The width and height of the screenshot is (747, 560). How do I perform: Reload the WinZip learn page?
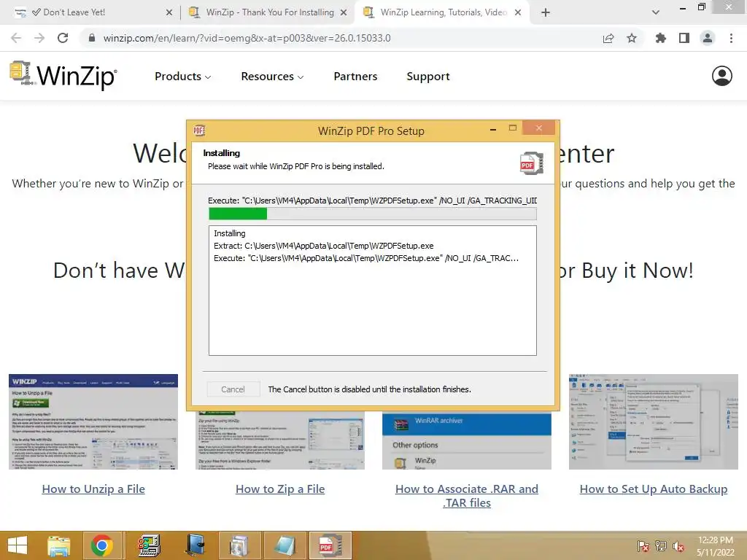coord(63,38)
